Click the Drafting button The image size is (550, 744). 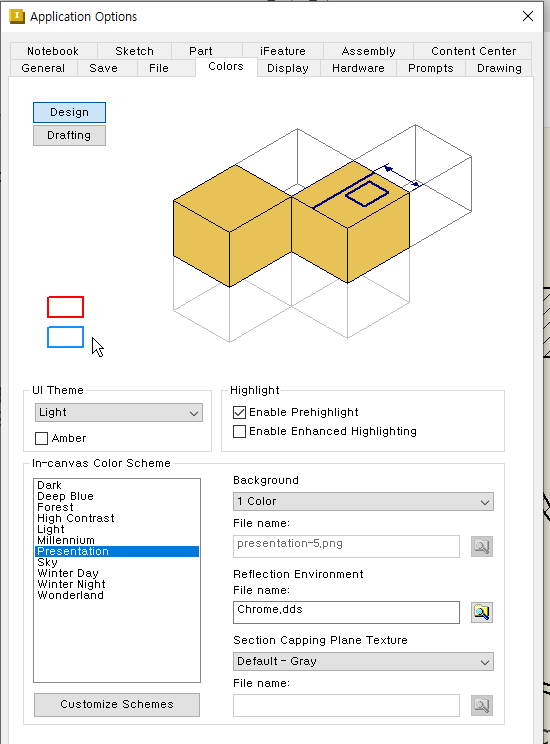point(69,135)
